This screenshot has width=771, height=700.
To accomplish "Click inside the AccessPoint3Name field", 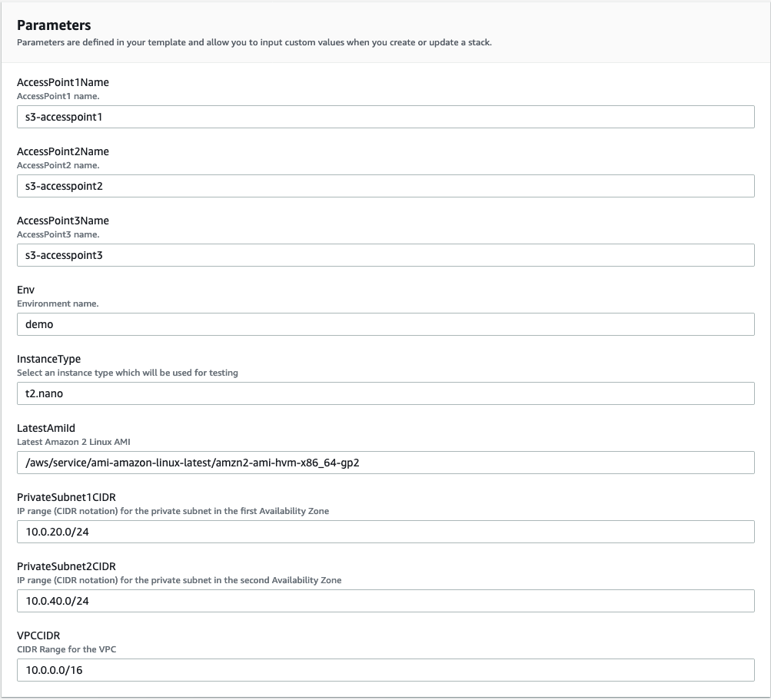I will (x=384, y=255).
